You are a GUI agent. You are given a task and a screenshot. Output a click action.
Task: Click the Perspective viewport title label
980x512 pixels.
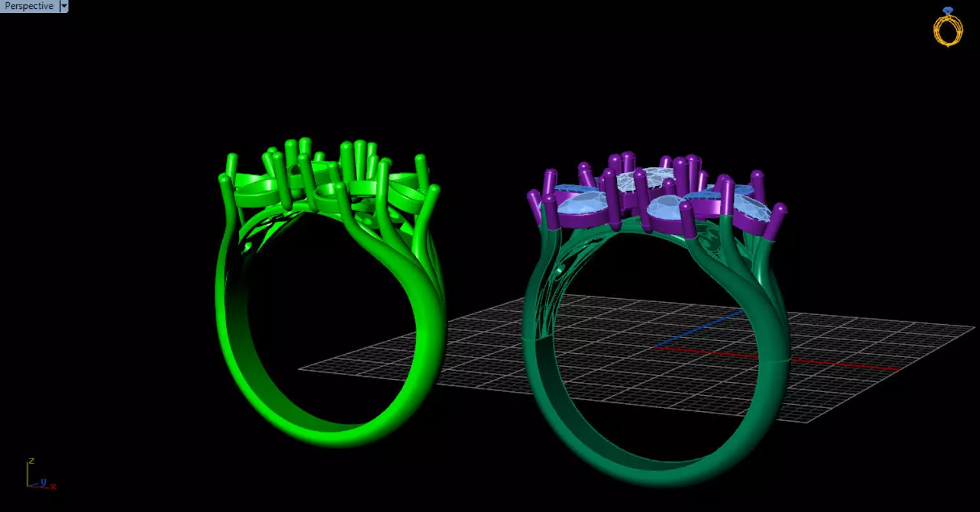tap(29, 6)
